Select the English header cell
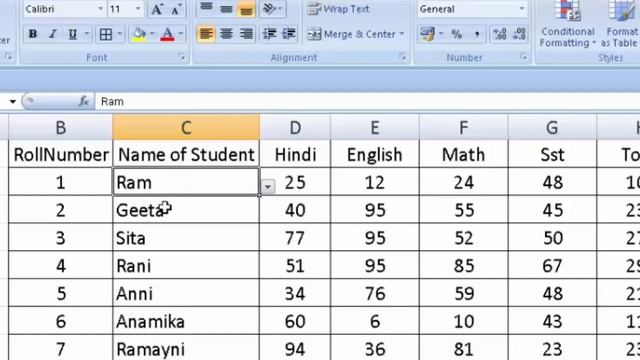The height and width of the screenshot is (360, 640). 375,154
